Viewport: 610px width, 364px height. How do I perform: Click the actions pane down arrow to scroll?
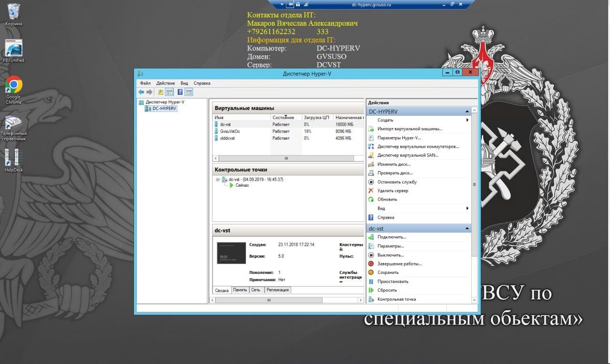474,300
